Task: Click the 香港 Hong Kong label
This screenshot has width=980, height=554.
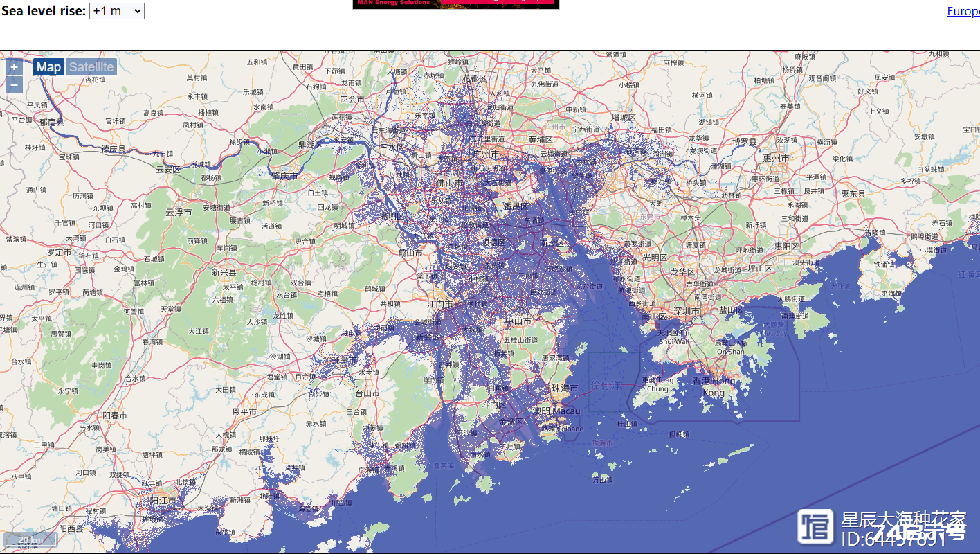Action: (x=714, y=386)
